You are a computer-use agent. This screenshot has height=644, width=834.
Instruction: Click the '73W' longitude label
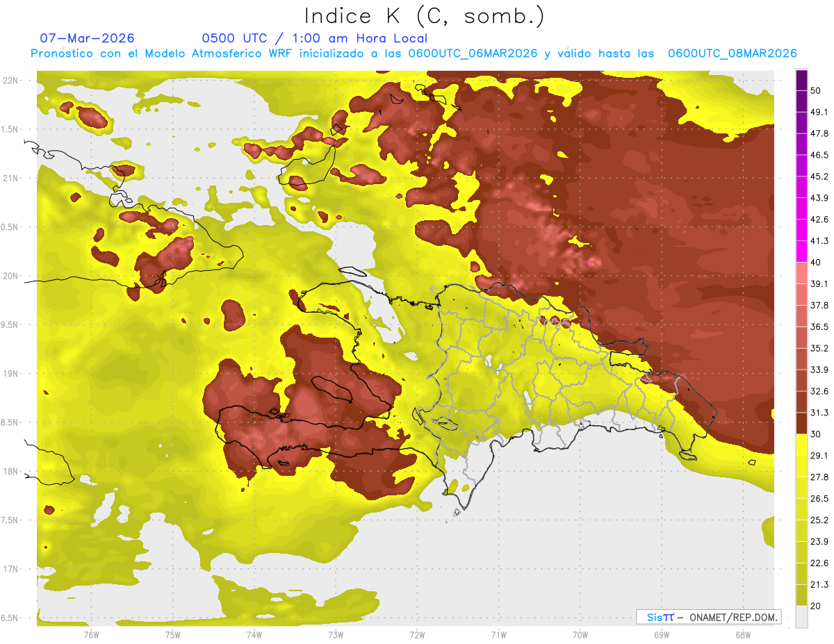(x=336, y=635)
